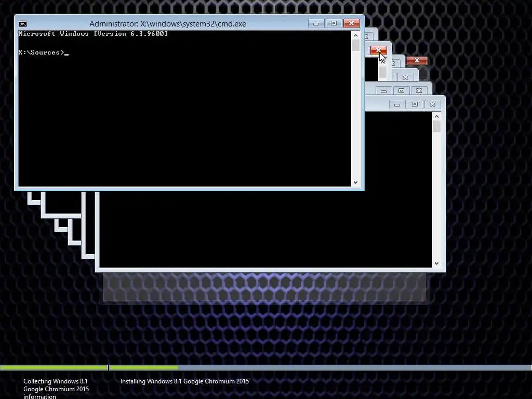Click the detached red close button over the wallpaper
The image size is (532, 399).
click(417, 60)
